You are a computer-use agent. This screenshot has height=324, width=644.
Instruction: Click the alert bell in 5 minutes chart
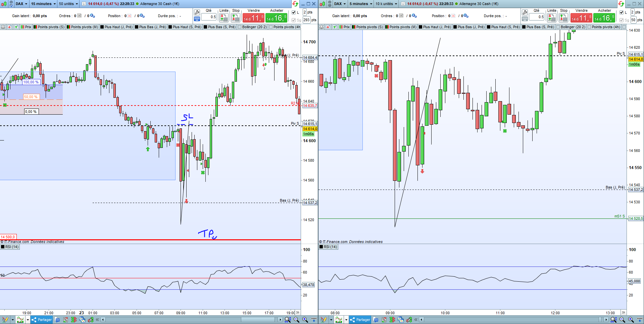[x=321, y=27]
